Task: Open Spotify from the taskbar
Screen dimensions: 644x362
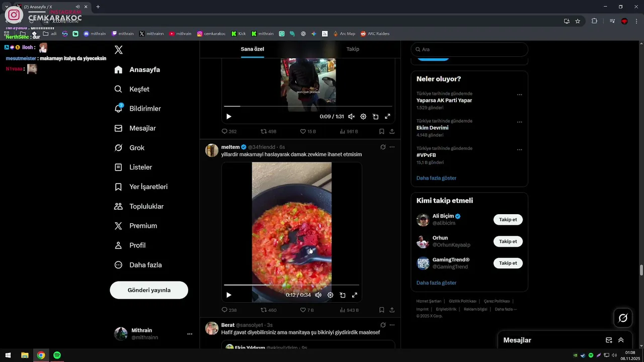Action: pyautogui.click(x=57, y=355)
